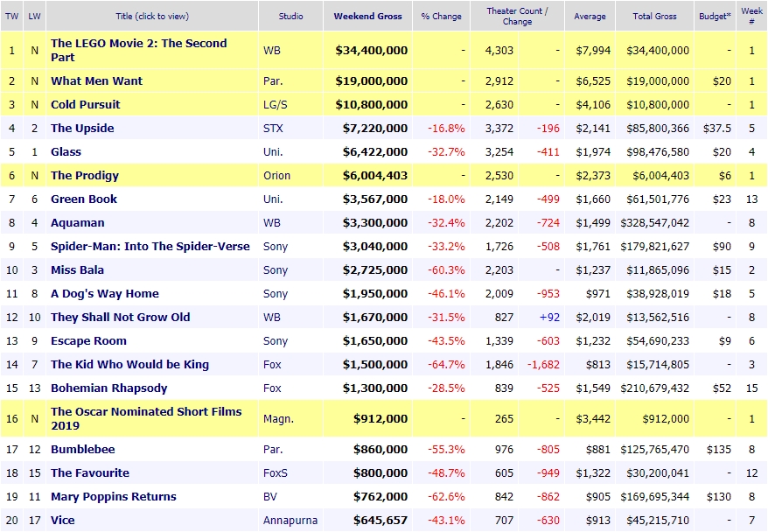
Task: Open the What Men Want movie link
Action: point(96,80)
